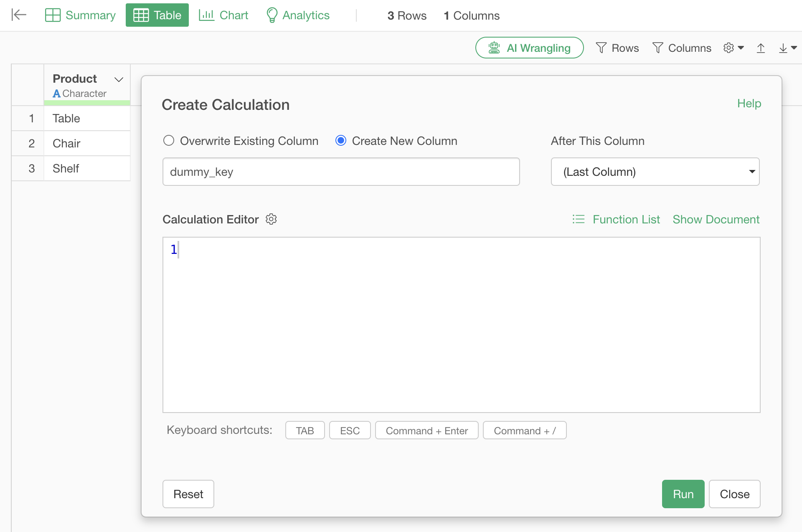Click the Function List icon

pos(579,219)
